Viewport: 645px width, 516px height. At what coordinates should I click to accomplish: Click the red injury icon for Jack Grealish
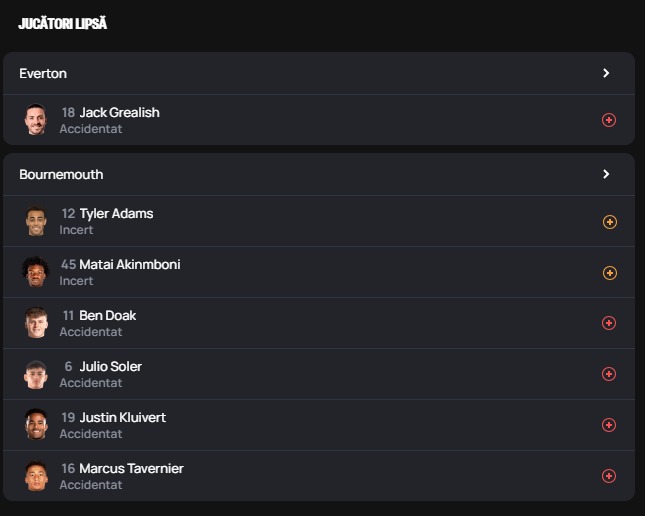click(x=609, y=120)
